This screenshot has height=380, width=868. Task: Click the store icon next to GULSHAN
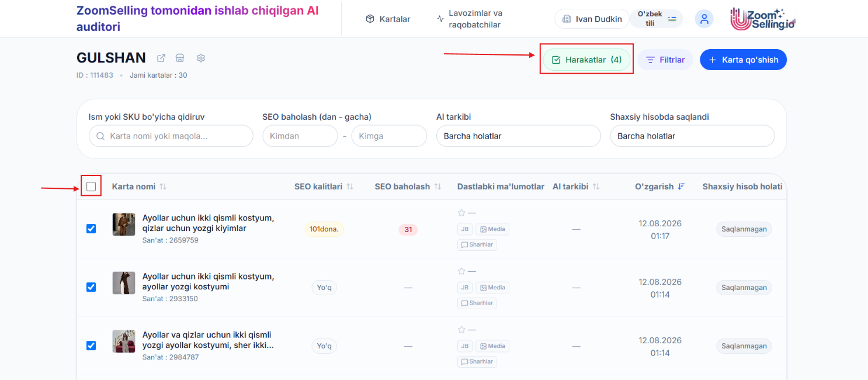(x=180, y=58)
